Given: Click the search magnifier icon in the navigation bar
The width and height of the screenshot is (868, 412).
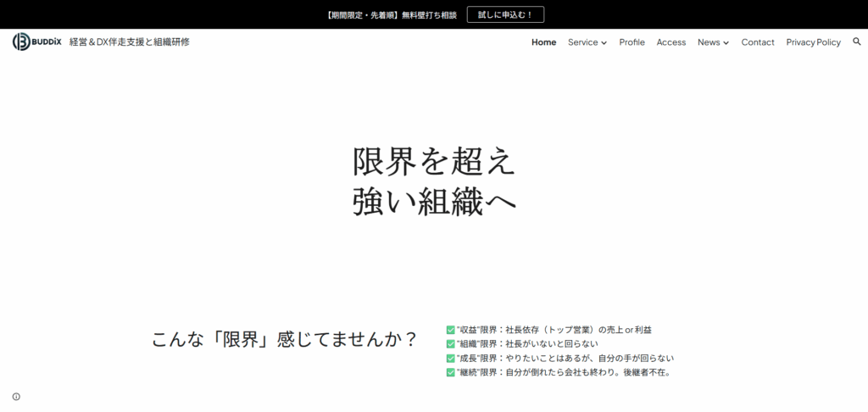Looking at the screenshot, I should [856, 42].
